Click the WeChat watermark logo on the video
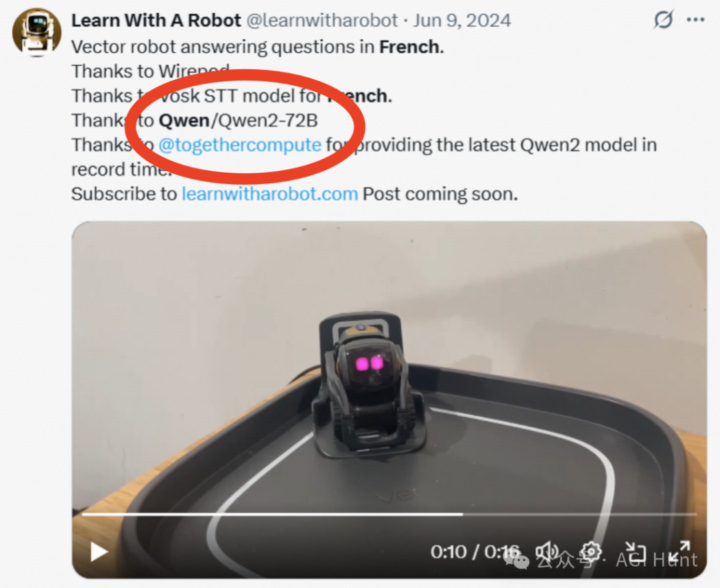Screen dimensions: 720x588 click(x=517, y=558)
